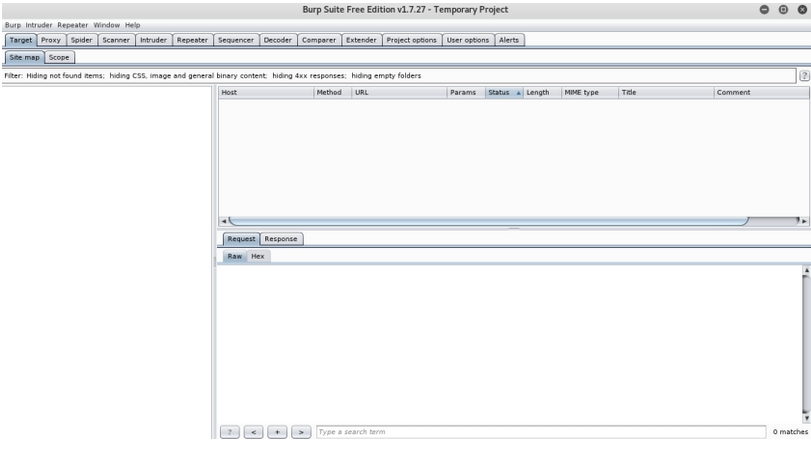
Task: Switch to the Hex view tab
Action: click(x=258, y=256)
